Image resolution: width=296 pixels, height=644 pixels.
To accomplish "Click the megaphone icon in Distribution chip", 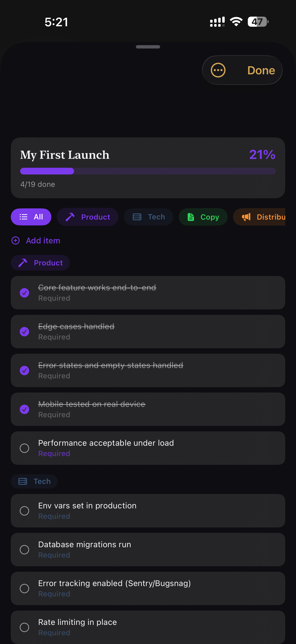I will point(246,217).
